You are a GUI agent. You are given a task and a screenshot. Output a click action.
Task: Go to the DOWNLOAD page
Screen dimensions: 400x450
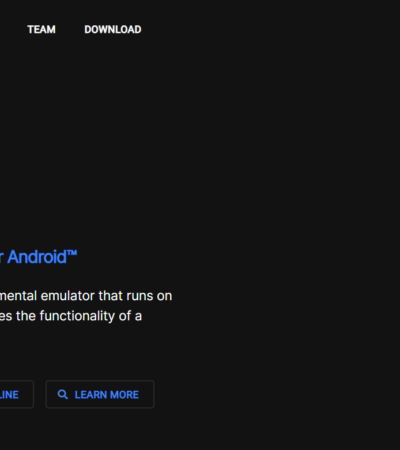[113, 29]
